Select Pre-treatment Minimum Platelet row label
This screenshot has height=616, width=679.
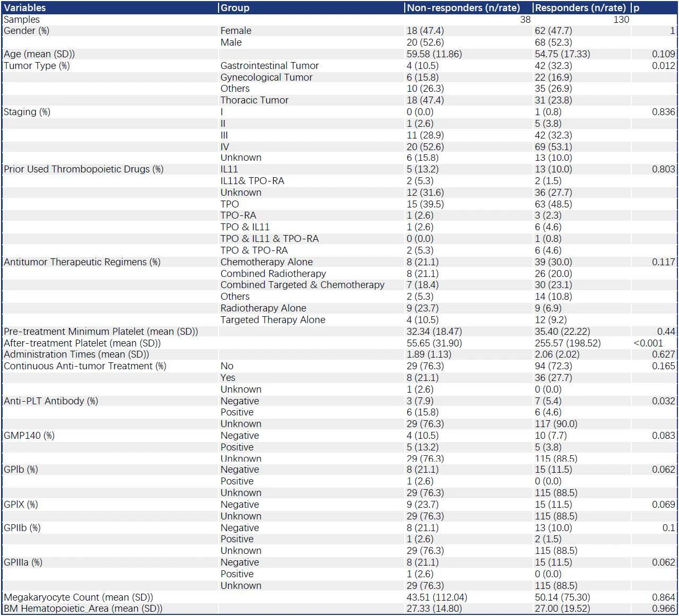[101, 332]
